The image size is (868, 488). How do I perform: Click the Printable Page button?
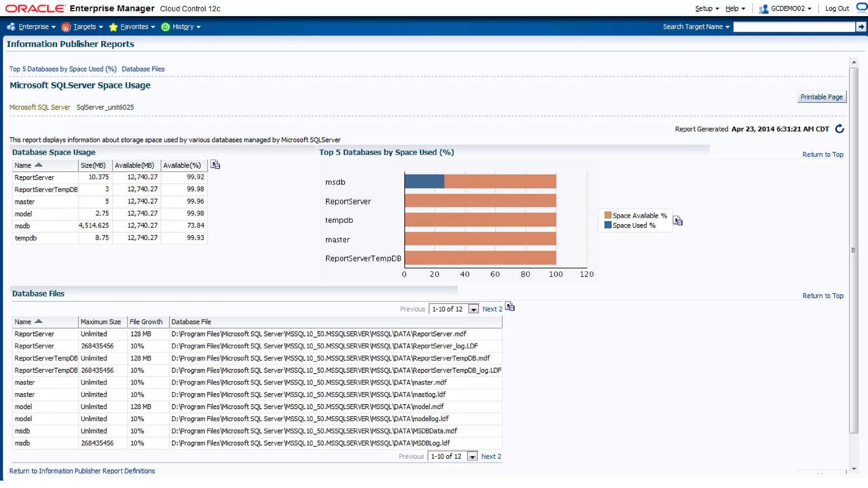tap(821, 97)
